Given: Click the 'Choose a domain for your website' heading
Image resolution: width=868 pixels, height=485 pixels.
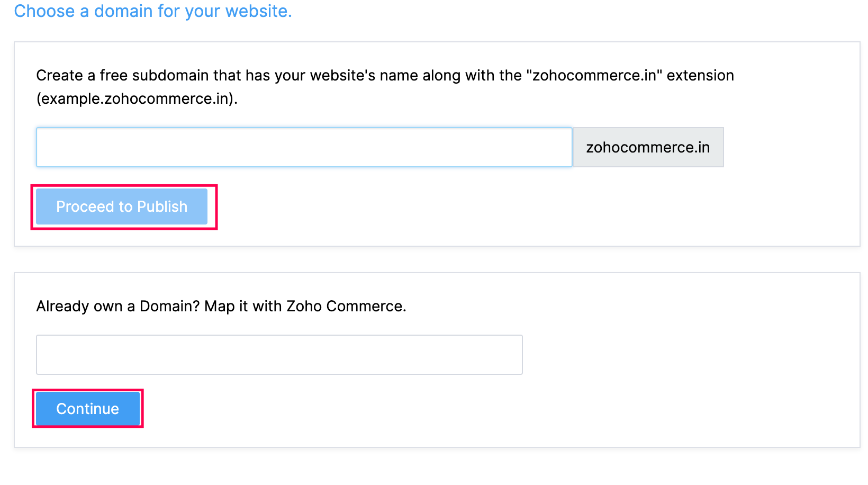Looking at the screenshot, I should coord(153,11).
